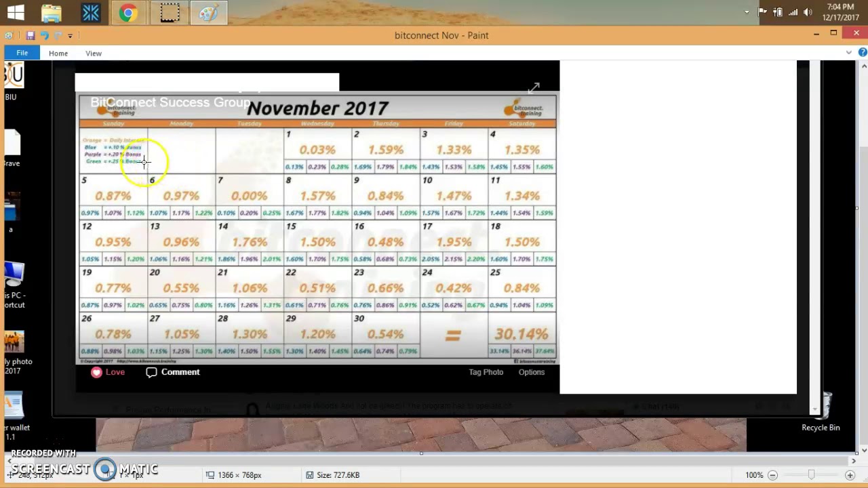Click November 14 value 1.76%

pyautogui.click(x=249, y=242)
